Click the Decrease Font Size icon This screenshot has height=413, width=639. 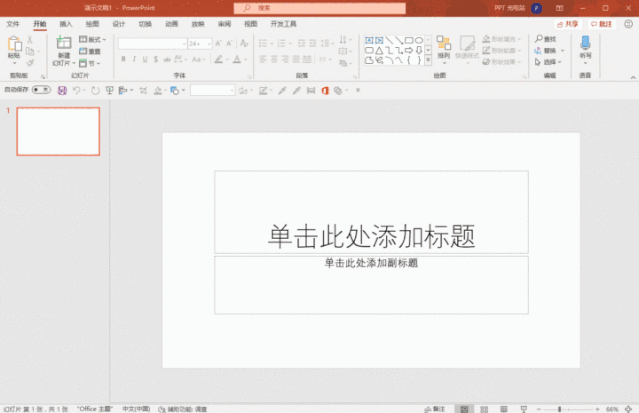[229, 43]
